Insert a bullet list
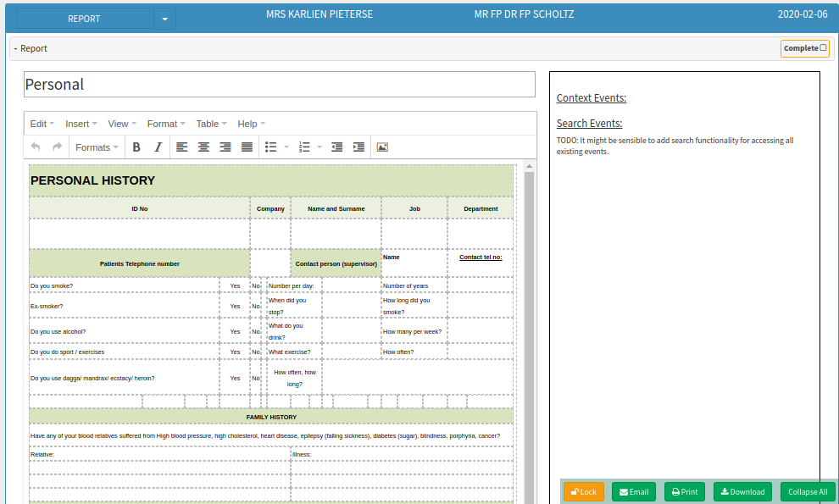 [271, 147]
